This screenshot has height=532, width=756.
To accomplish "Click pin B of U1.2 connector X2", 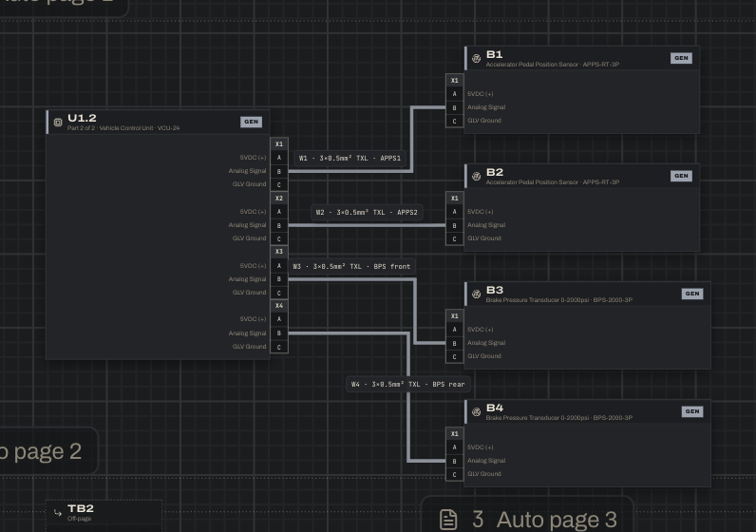I will tap(279, 225).
